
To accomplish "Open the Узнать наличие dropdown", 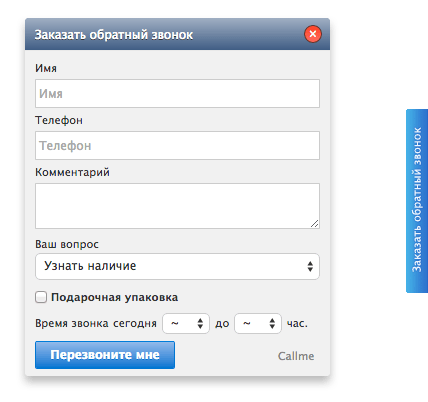I will pyautogui.click(x=177, y=266).
